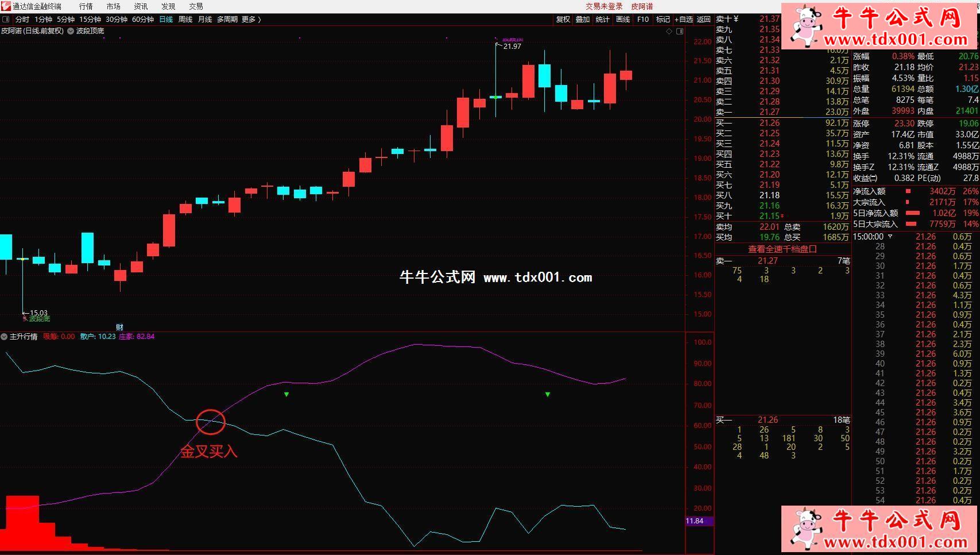Click the green triangle marker near 21.97 peak
This screenshot has width=980, height=555.
point(548,395)
